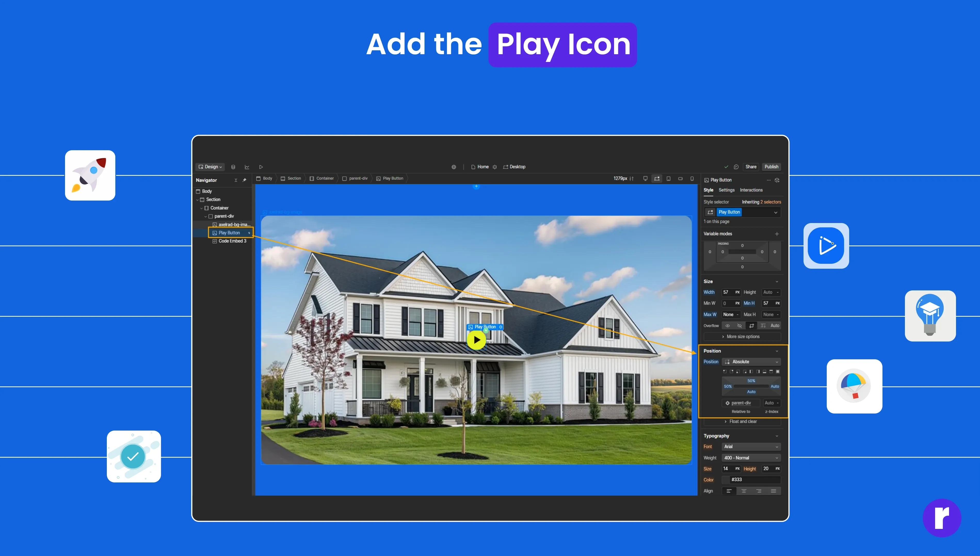
Task: Click the lightning interaction icon on Play Button row
Action: 249,233
